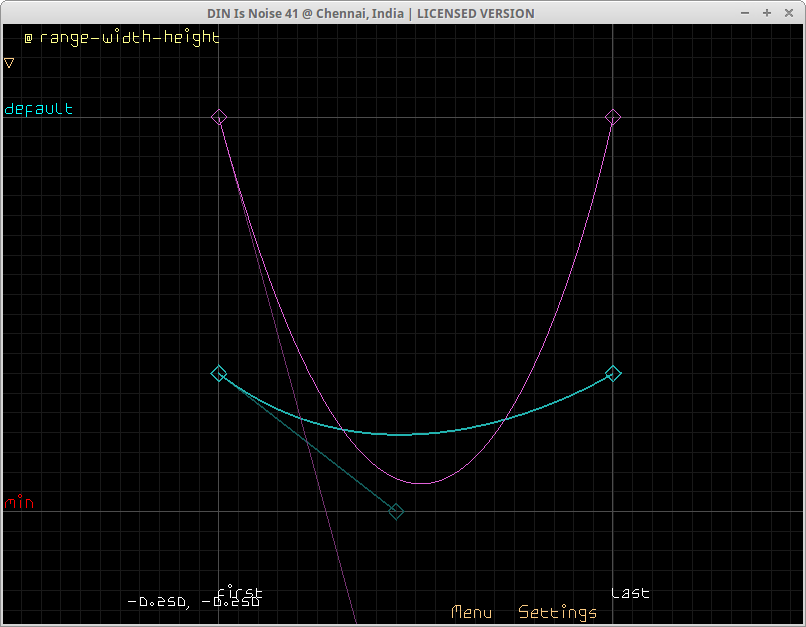This screenshot has width=806, height=627.
Task: Click the magenta curve's bottom point
Action: pos(423,484)
